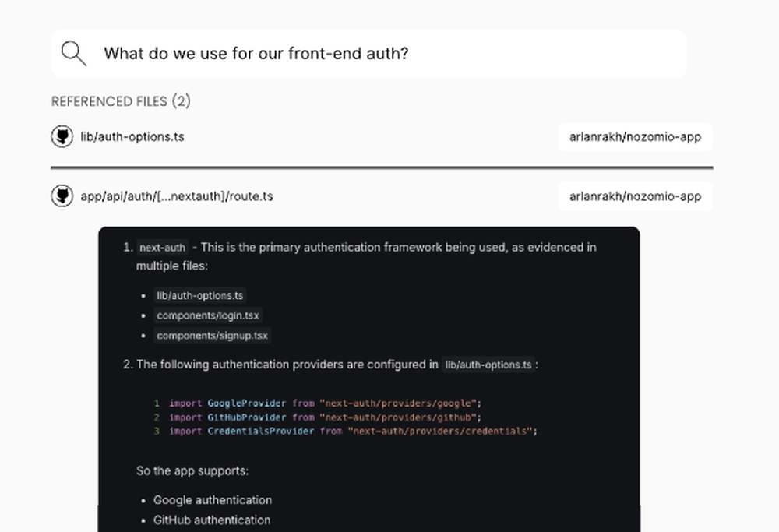The image size is (779, 532).
Task: Click the Google authentication bullet item
Action: (x=213, y=500)
